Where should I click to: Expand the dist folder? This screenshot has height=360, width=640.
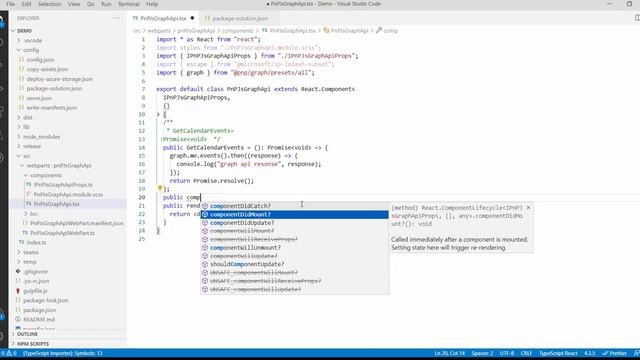pyautogui.click(x=68, y=118)
